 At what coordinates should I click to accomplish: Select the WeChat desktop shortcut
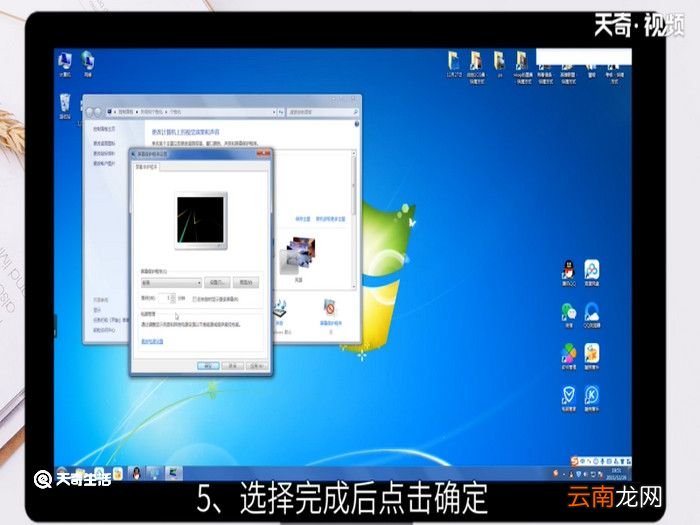(x=569, y=315)
